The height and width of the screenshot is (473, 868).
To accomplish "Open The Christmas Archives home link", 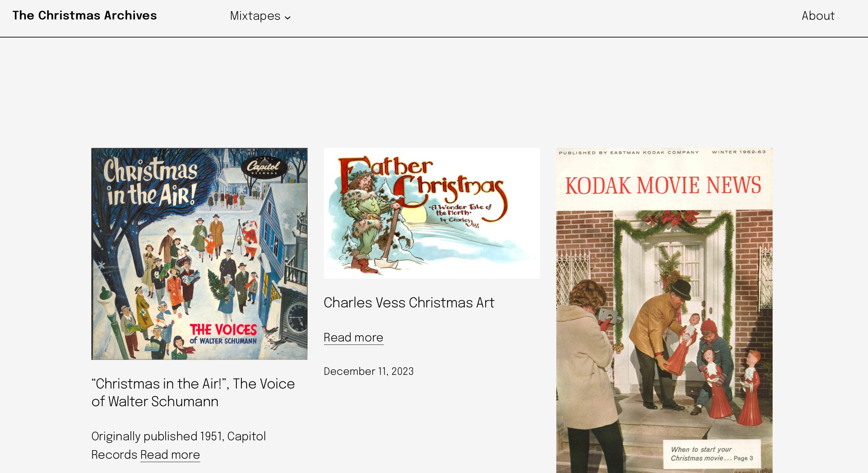I will tap(84, 16).
